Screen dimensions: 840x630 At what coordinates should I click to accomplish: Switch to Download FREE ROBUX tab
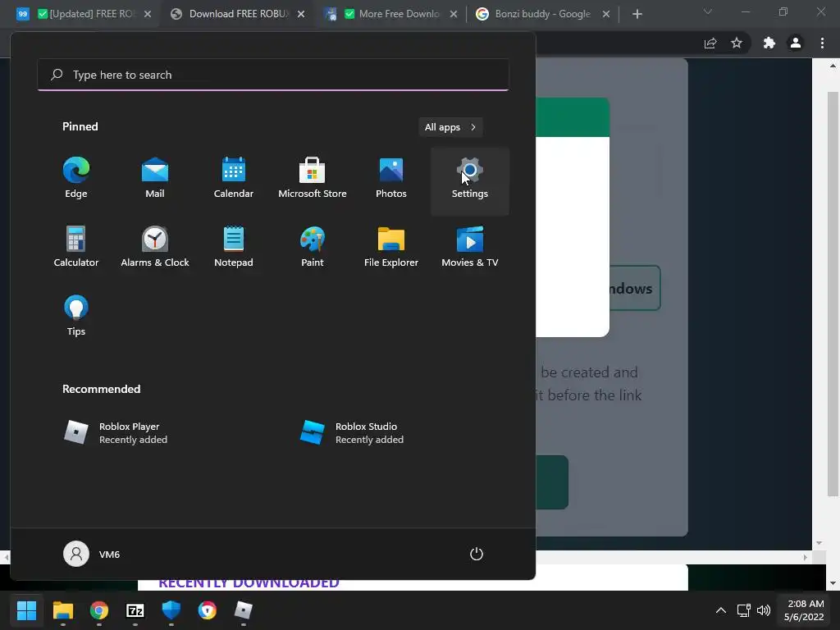pyautogui.click(x=238, y=14)
